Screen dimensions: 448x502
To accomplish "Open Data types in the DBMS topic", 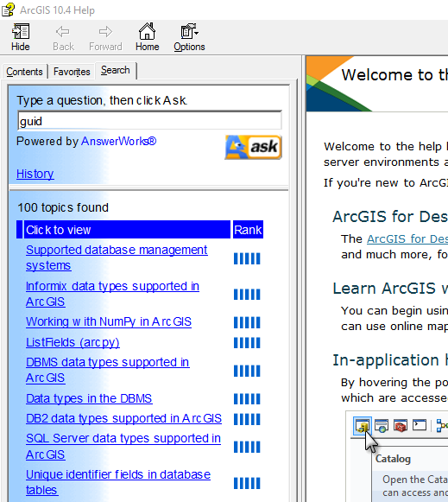I will tap(89, 398).
